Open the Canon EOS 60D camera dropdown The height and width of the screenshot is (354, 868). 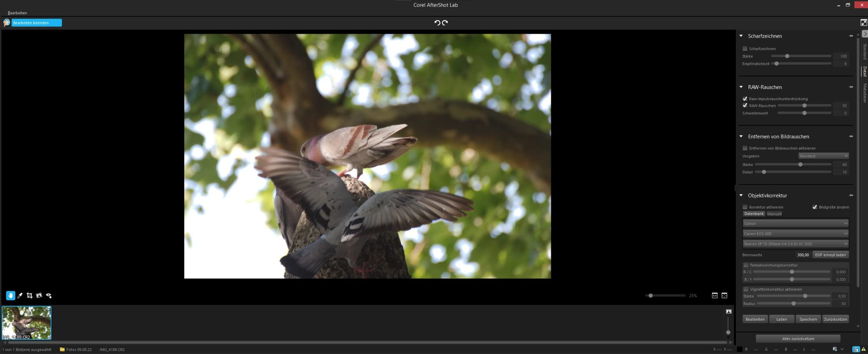[x=795, y=234]
